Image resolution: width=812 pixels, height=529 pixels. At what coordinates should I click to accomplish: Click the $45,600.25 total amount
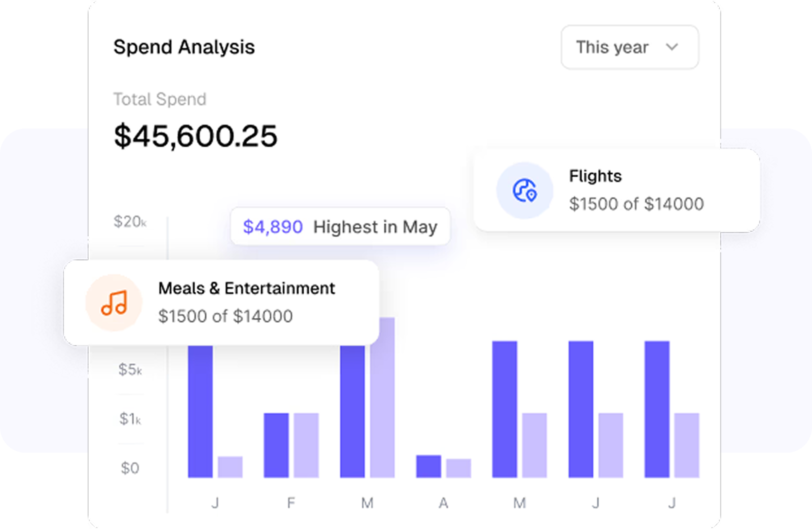(196, 136)
